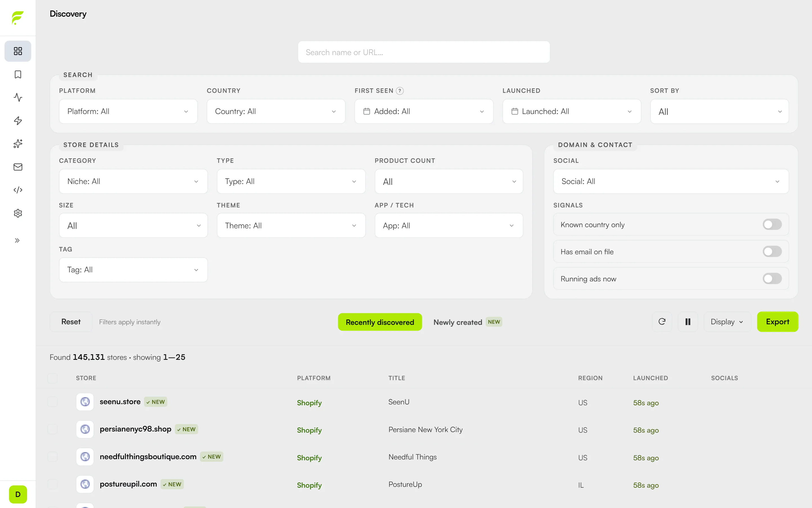Click calendar icon in Added filter

click(367, 111)
